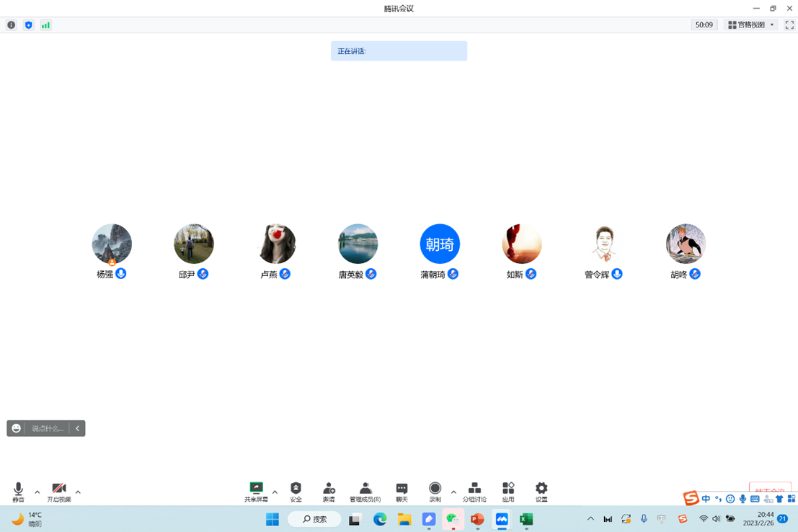Open the Apps (应用) icon
Screen dimensions: 798x532
pos(508,491)
